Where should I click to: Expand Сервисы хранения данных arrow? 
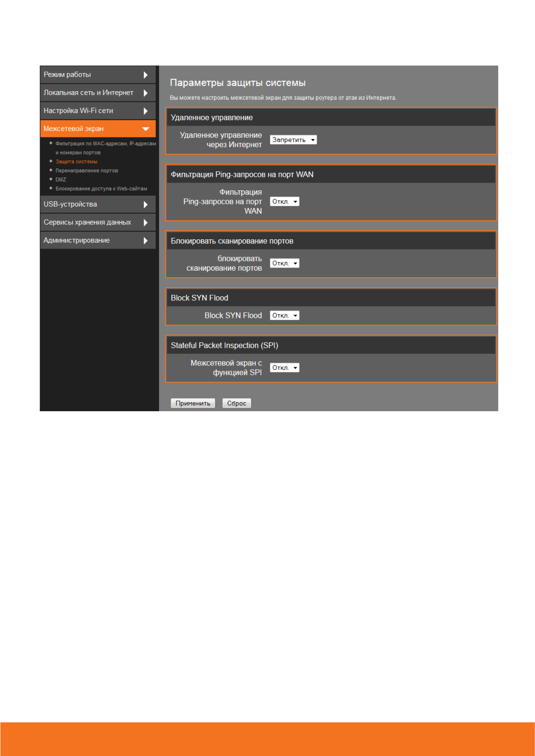pos(146,223)
